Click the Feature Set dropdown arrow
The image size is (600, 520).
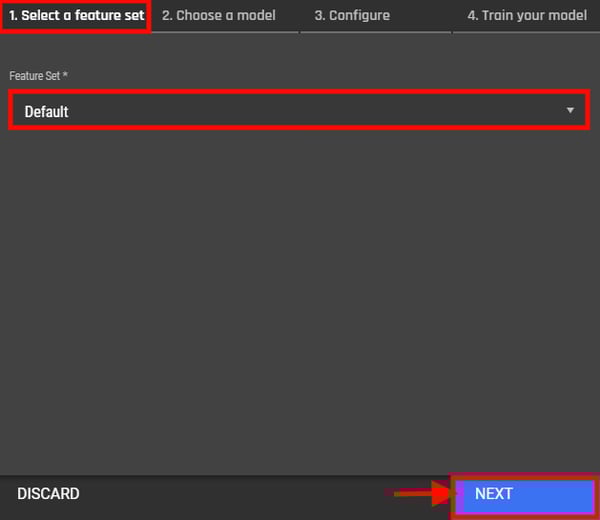point(570,110)
